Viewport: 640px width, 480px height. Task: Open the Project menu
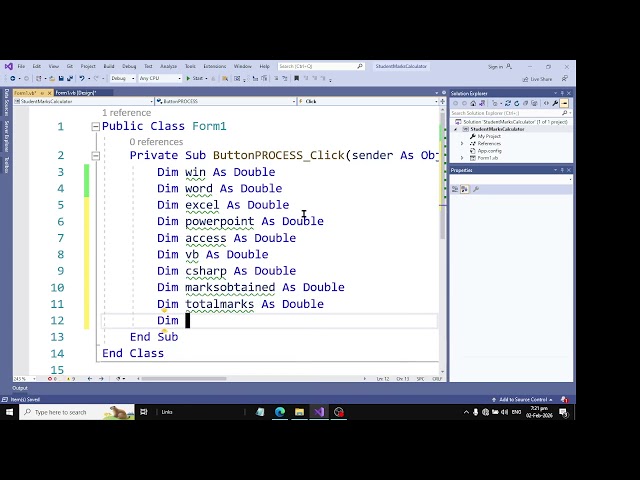[x=88, y=66]
